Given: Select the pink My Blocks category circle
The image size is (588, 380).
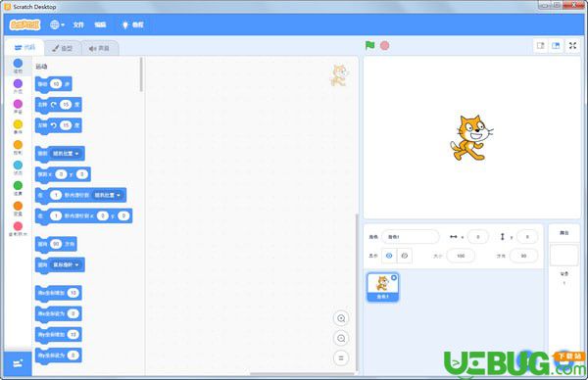Looking at the screenshot, I should tap(18, 226).
